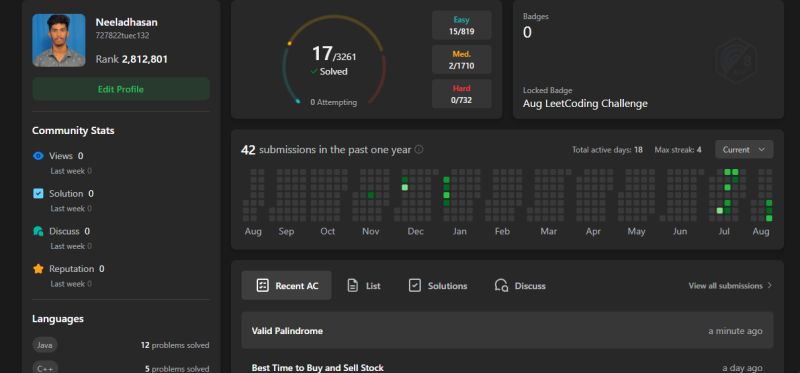Click the 12 problems solved text
Viewport: 800px width, 373px height.
click(x=175, y=345)
